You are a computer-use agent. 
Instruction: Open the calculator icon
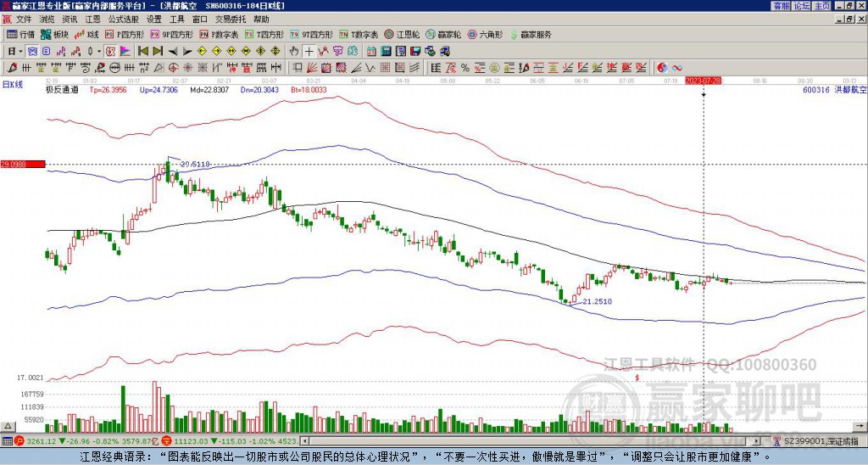386,52
